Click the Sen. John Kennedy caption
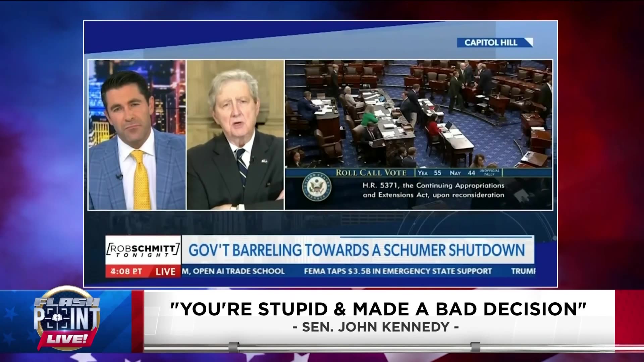This screenshot has width=644, height=362. (376, 327)
